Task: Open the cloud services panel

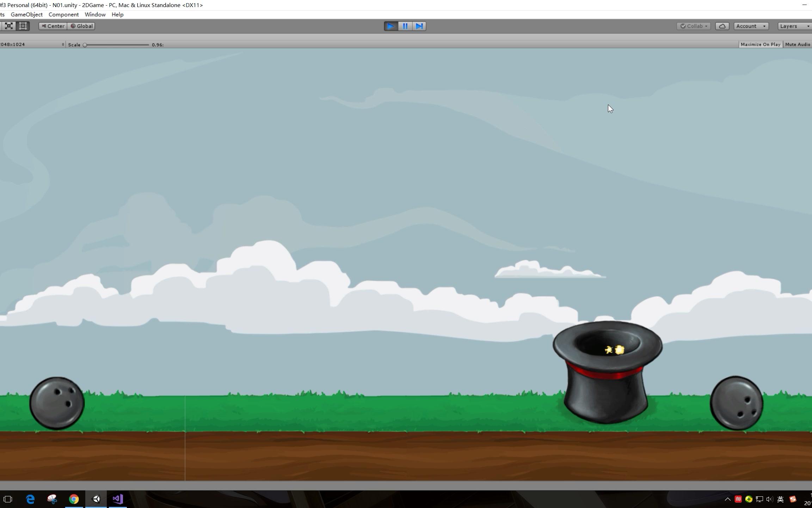Action: pyautogui.click(x=722, y=26)
